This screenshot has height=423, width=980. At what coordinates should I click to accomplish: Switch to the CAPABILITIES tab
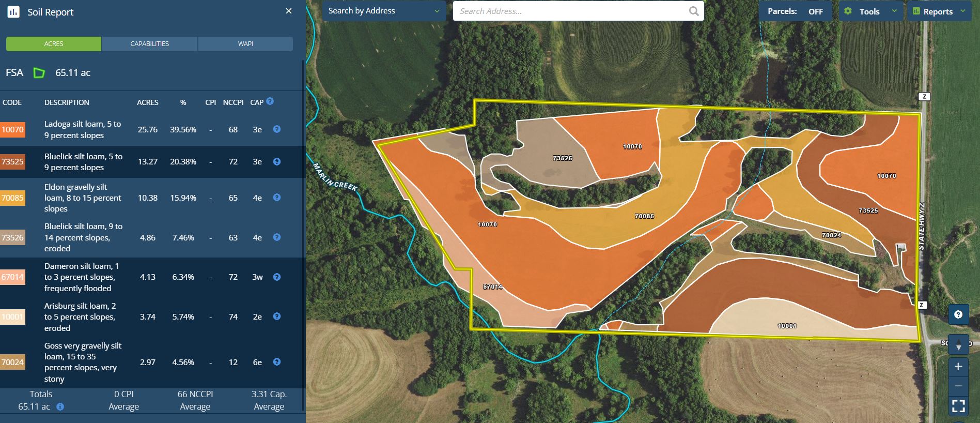[x=149, y=44]
